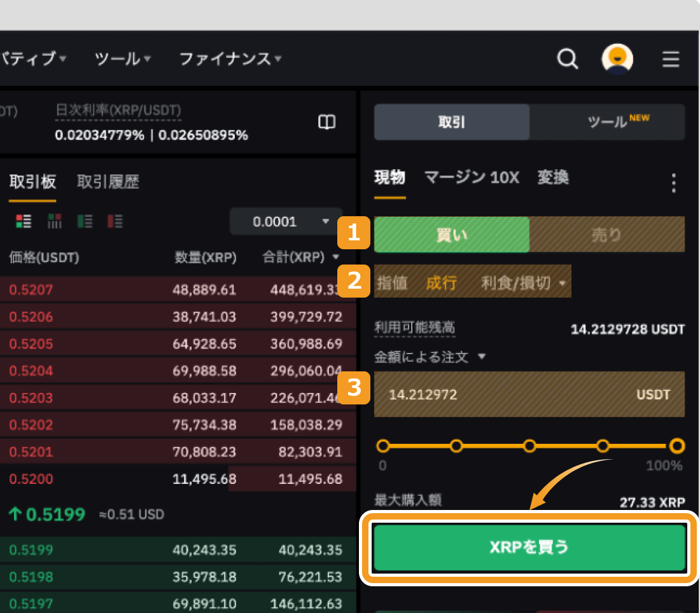The height and width of the screenshot is (613, 700).
Task: Click the 日次利率(XRP/USDT) label
Action: pos(118,110)
